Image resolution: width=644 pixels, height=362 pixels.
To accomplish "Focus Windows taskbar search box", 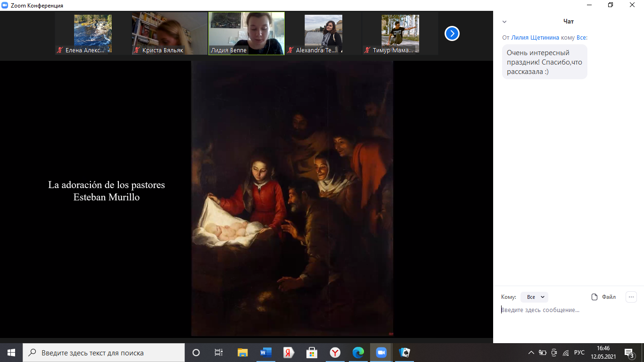I will [104, 353].
